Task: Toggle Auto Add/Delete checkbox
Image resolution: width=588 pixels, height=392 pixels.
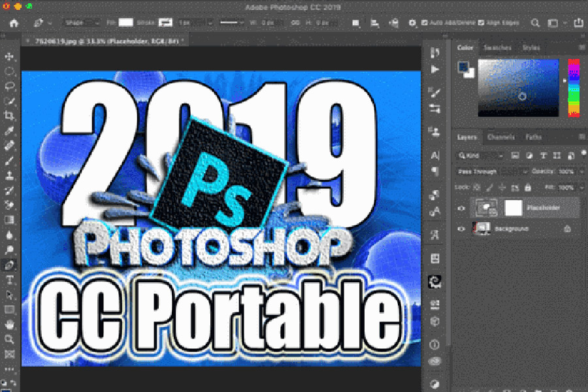Action: coord(425,23)
